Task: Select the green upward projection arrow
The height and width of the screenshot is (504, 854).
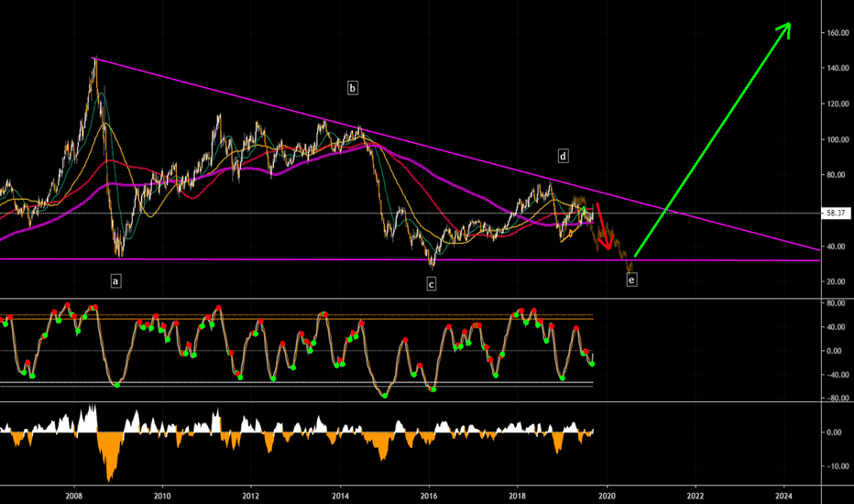Action: (x=712, y=139)
